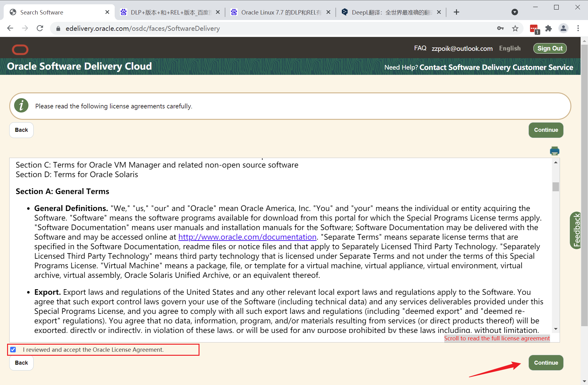588x385 pixels.
Task: Navigate back with the browser back arrow
Action: [x=10, y=28]
